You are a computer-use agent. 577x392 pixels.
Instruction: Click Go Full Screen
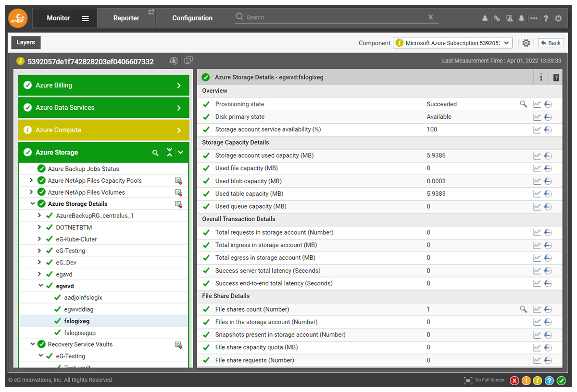(x=484, y=380)
